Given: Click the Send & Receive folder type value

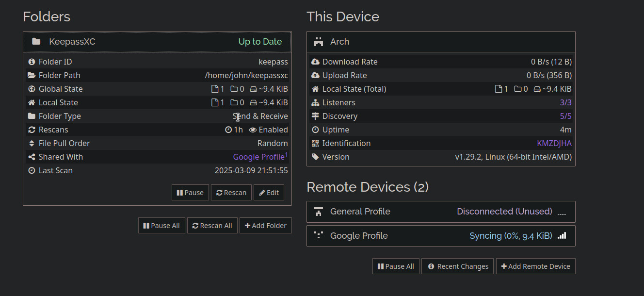Looking at the screenshot, I should point(260,116).
